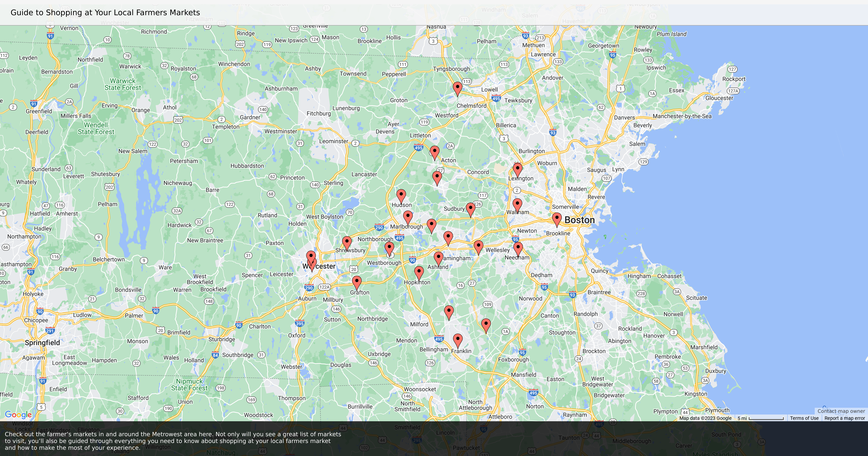The image size is (868, 456).
Task: Open the Google logo link
Action: 18,415
